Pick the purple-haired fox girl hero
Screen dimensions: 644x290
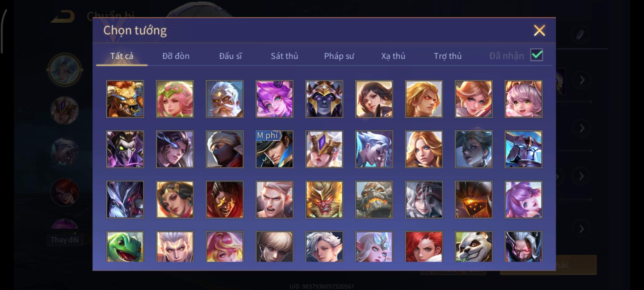coord(275,99)
